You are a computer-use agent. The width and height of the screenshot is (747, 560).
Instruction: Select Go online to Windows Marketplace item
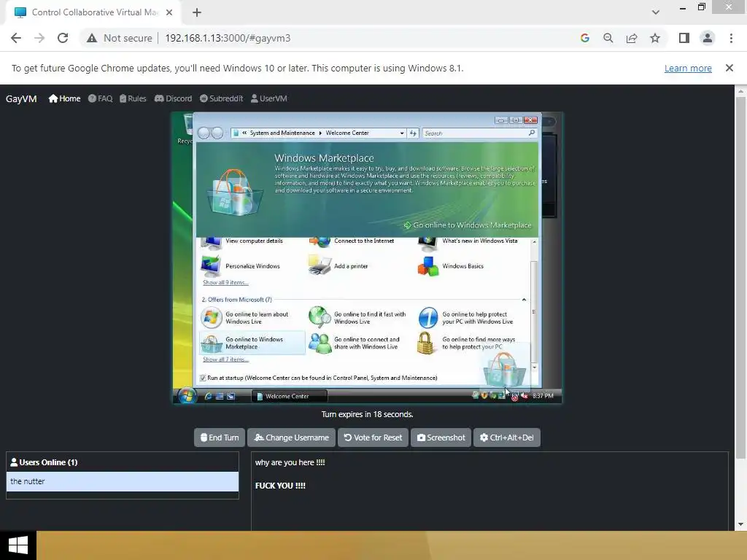click(x=252, y=343)
